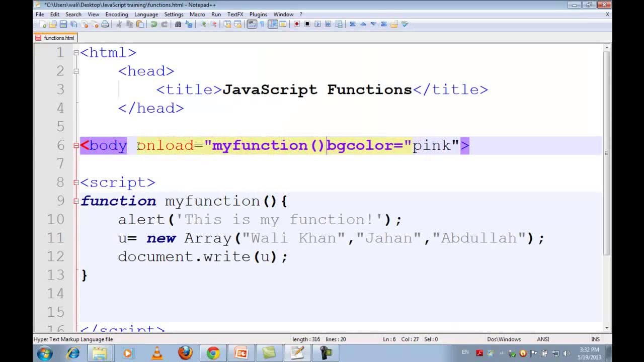Toggle the Show Indent Guide icon
Image resolution: width=644 pixels, height=362 pixels.
pyautogui.click(x=273, y=24)
